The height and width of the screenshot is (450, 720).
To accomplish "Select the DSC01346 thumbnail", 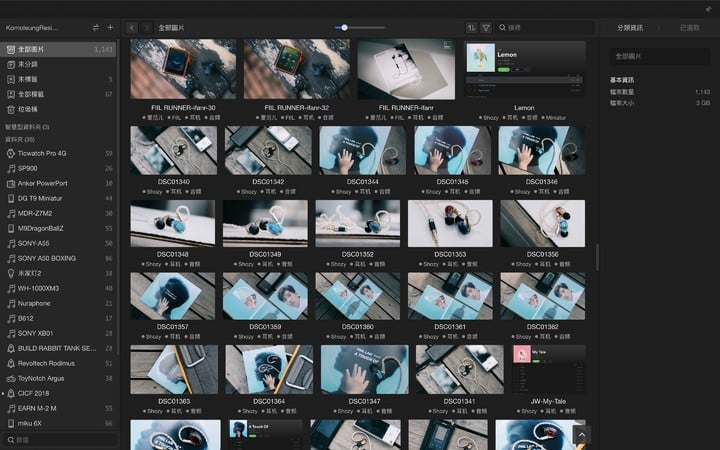I will click(542, 150).
